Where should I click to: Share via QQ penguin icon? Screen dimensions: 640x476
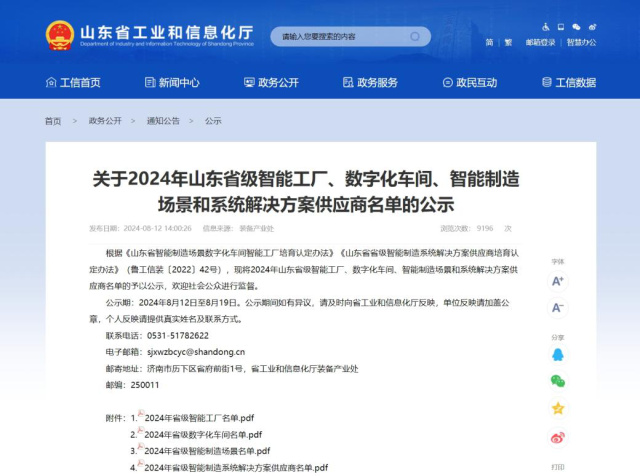(558, 354)
